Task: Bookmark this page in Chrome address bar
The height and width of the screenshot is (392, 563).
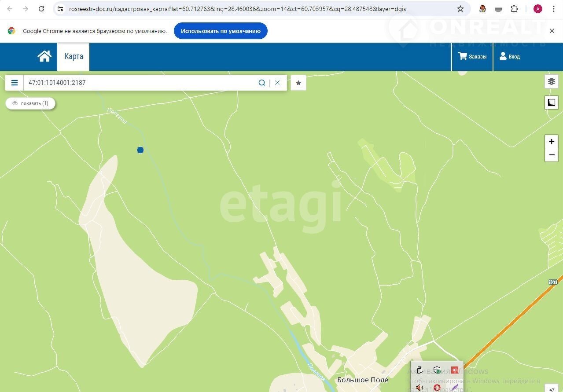Action: point(460,9)
